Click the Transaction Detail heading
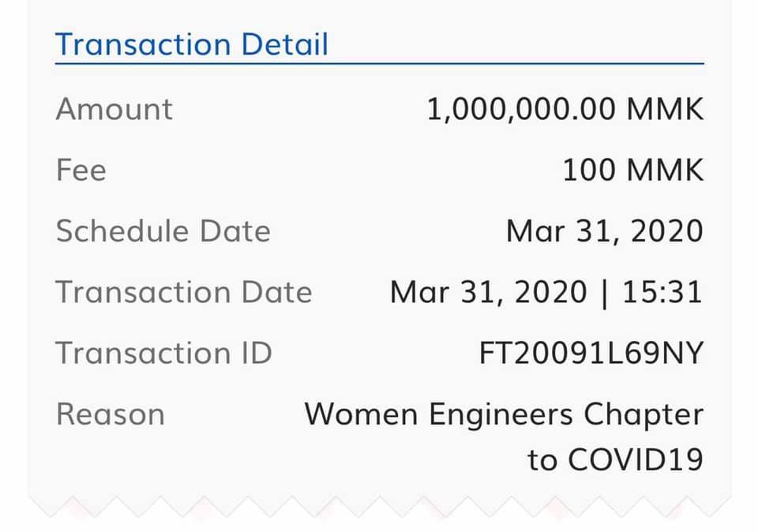The height and width of the screenshot is (532, 758). click(192, 44)
